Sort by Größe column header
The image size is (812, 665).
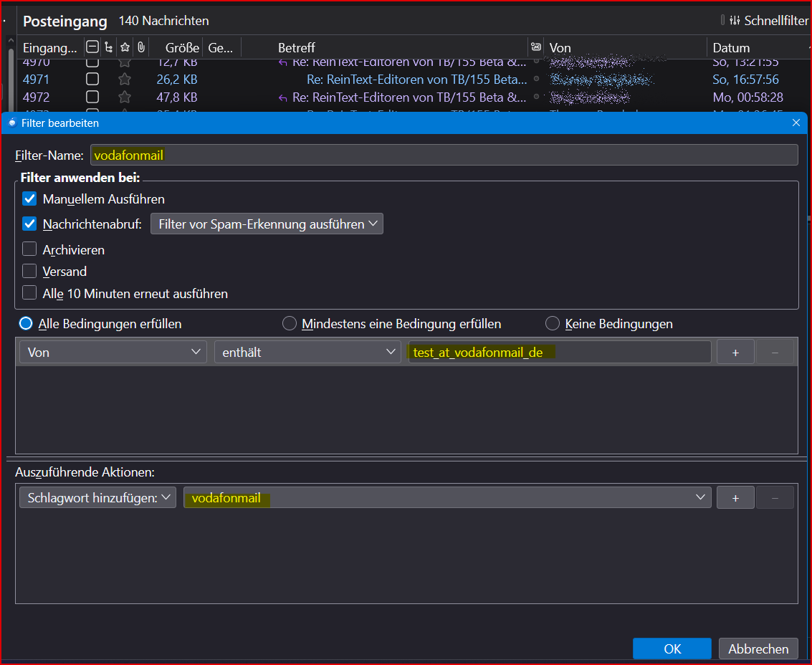(182, 47)
